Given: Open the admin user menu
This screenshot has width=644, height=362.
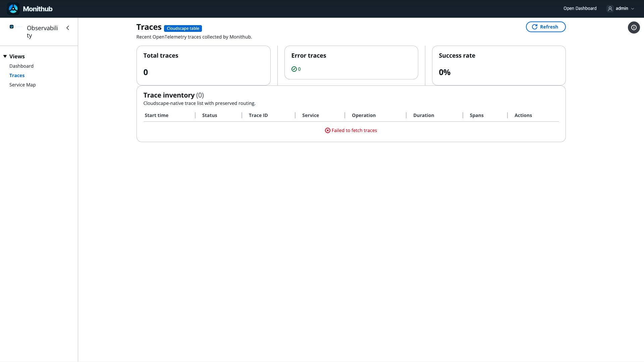Looking at the screenshot, I should pyautogui.click(x=621, y=9).
